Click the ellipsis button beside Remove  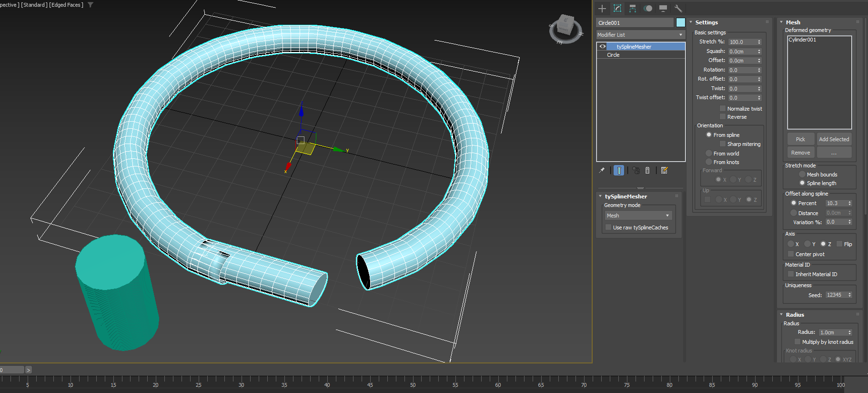tap(834, 153)
